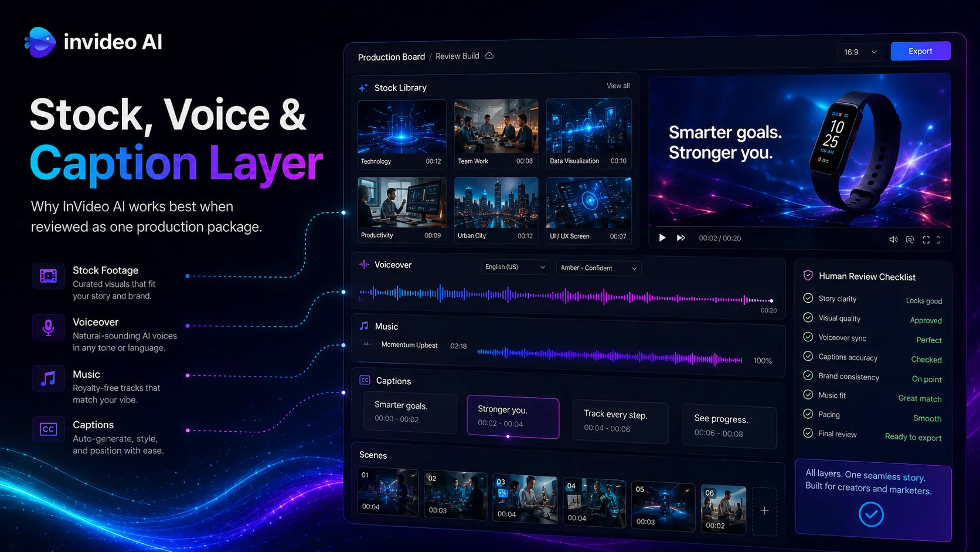
Task: Open scene 06 thumbnail
Action: [x=724, y=509]
